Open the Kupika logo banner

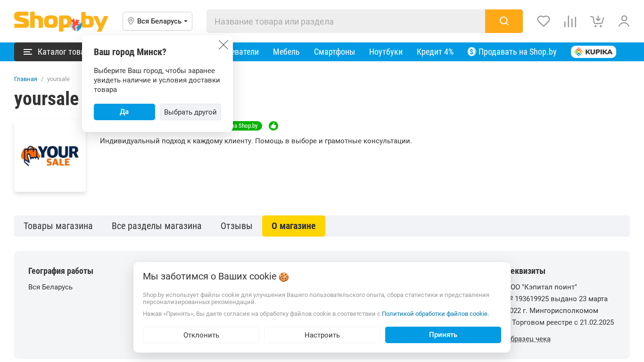(593, 52)
